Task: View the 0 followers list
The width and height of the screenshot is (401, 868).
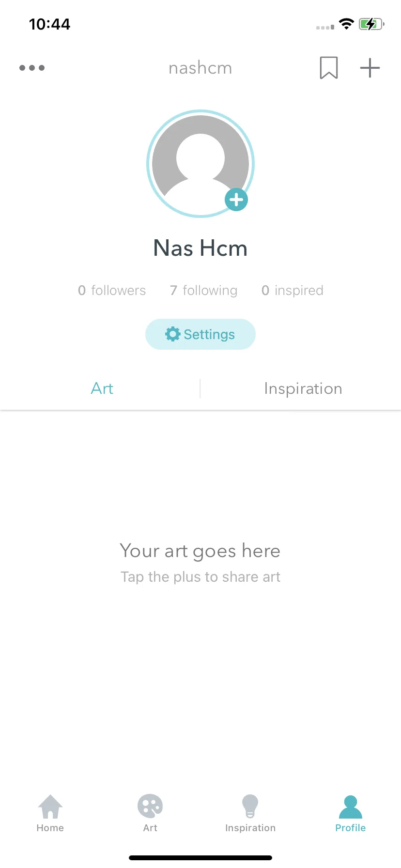Action: [x=112, y=290]
